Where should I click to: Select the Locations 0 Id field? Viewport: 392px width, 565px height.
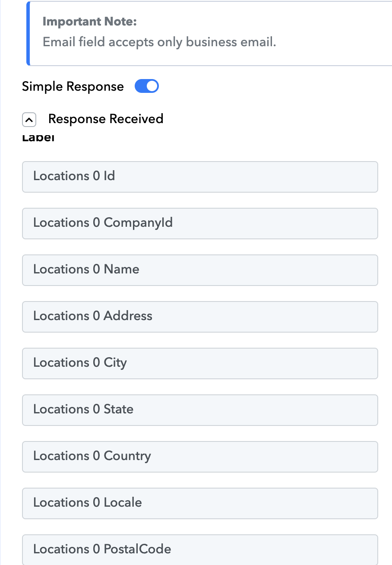[x=200, y=177]
